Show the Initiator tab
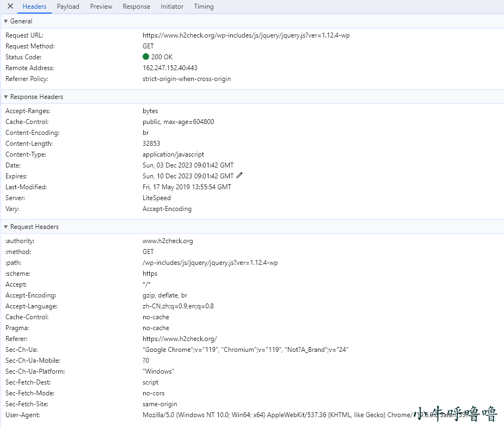The width and height of the screenshot is (504, 428). tap(172, 7)
